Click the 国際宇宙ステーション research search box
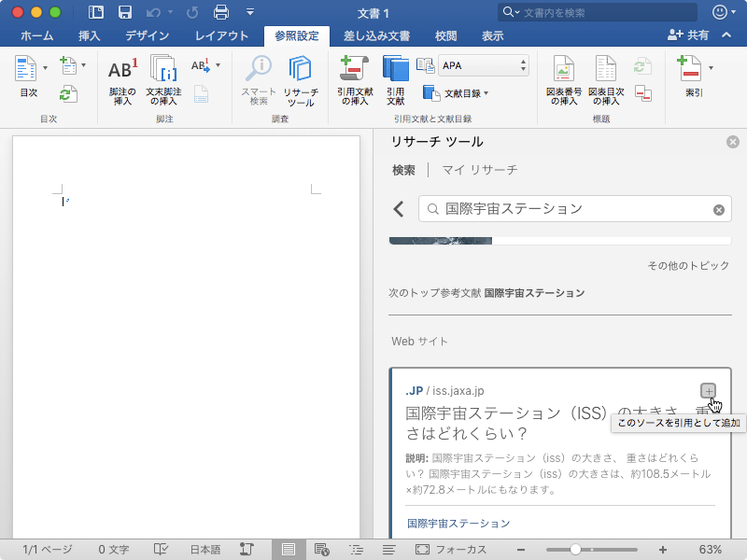The image size is (747, 560). 574,208
